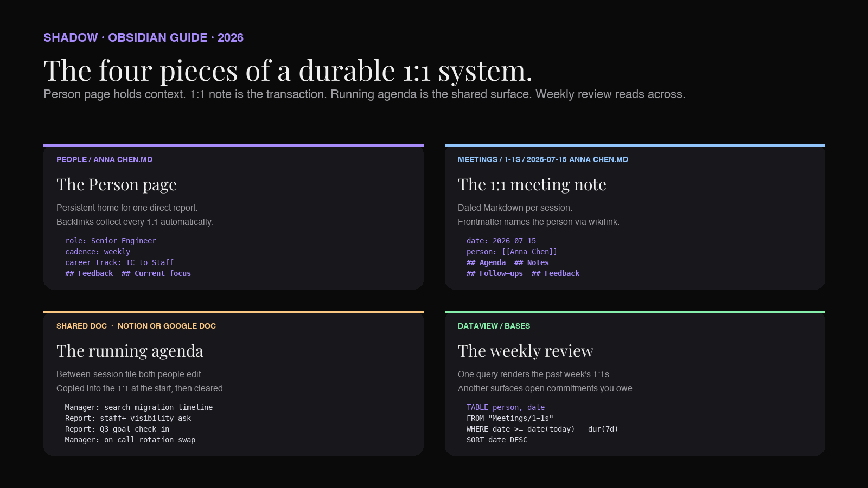Click the 'DATAVIEW / BASES' label
Screen dimensions: 868x488
click(494, 326)
